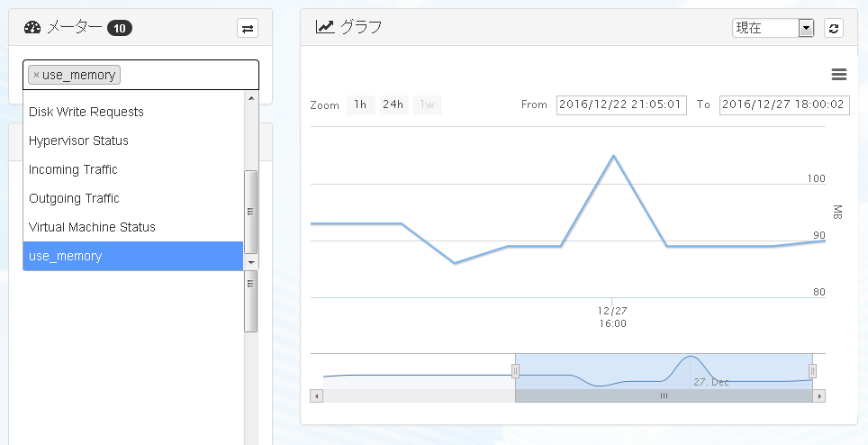
Task: Click the left navigator range handle
Action: (515, 371)
